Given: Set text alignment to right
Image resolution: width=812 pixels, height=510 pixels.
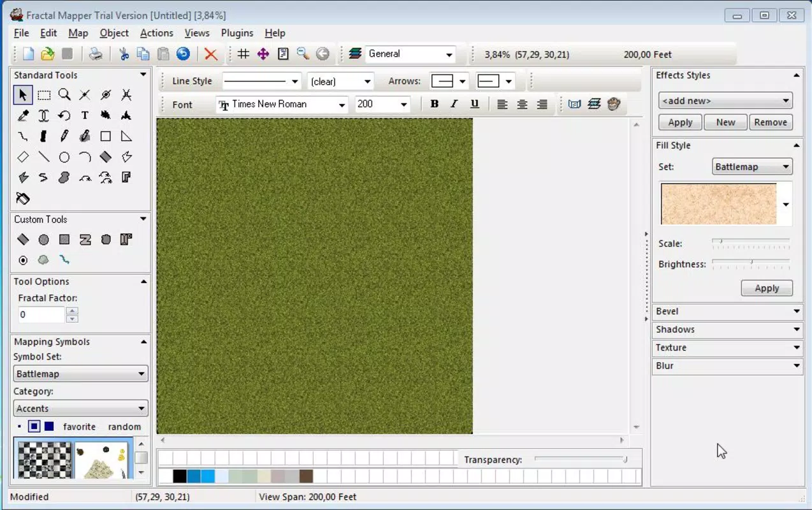Looking at the screenshot, I should 542,104.
